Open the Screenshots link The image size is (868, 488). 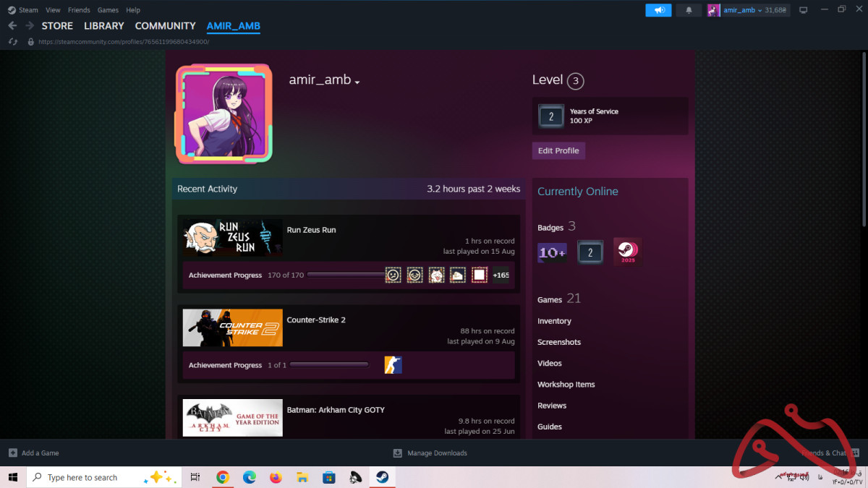tap(559, 342)
